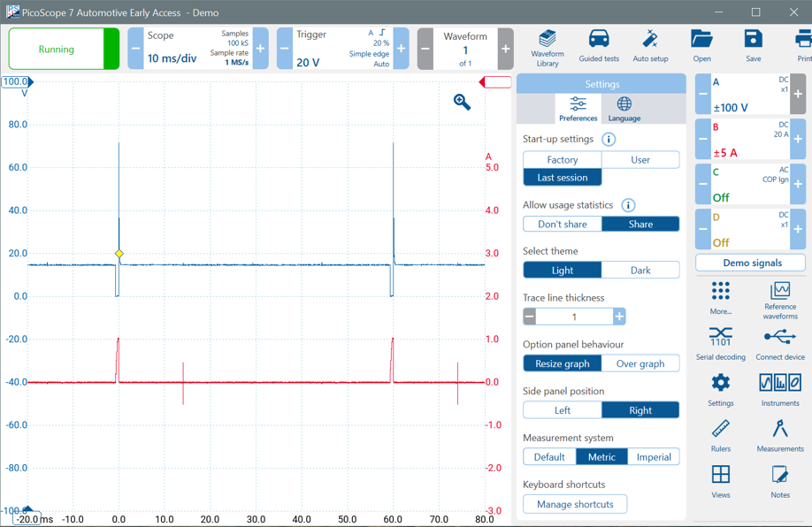Go to next Waveform buffer
Viewport: 812px width, 527px height.
(505, 49)
